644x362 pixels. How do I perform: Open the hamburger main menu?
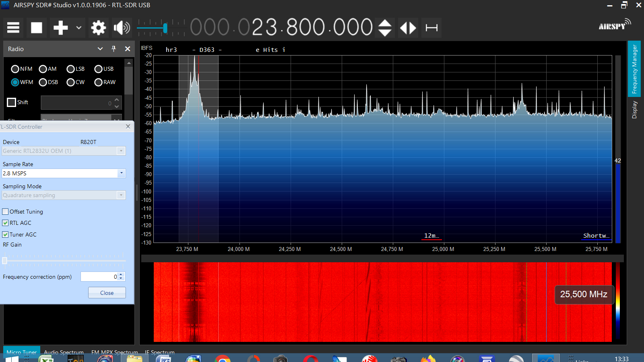click(13, 28)
